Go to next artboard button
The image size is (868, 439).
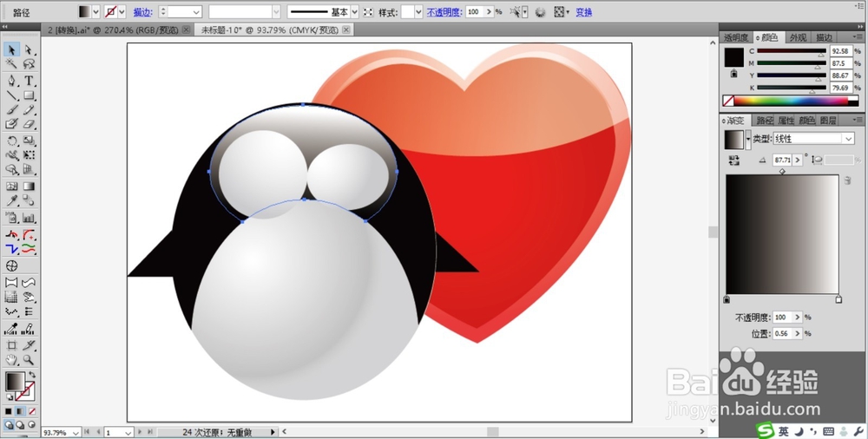[140, 432]
